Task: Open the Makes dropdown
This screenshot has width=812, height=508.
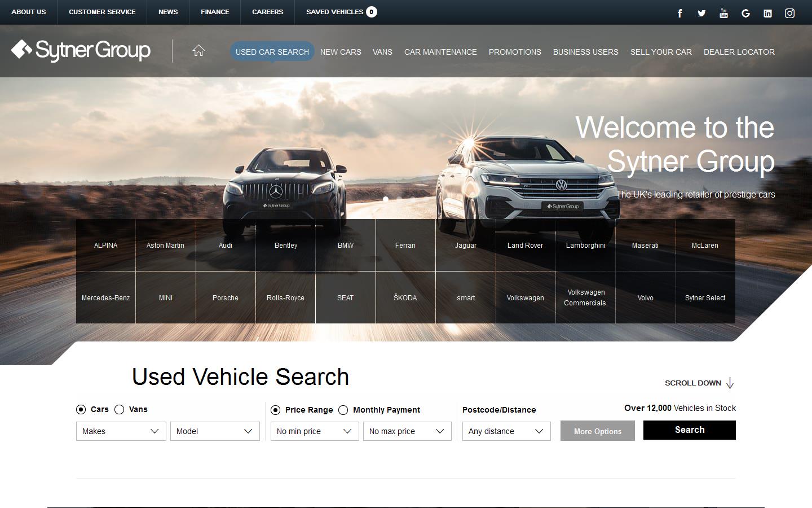Action: (120, 431)
